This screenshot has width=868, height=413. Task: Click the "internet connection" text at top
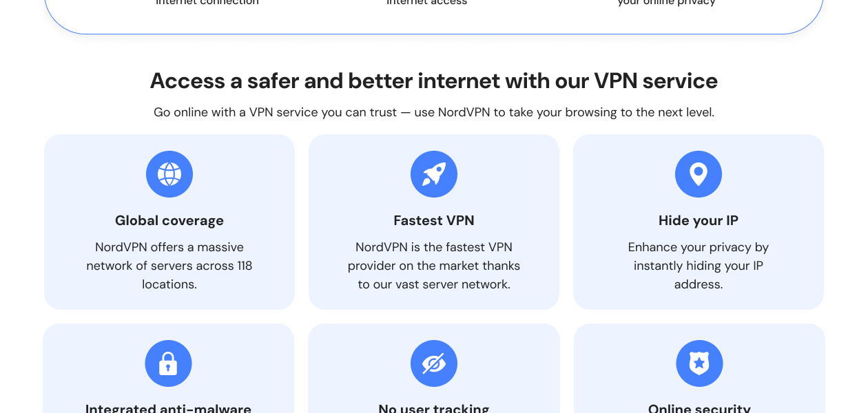point(207,3)
